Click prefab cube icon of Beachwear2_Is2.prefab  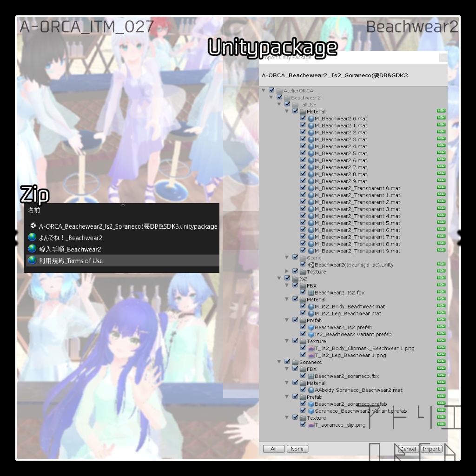(x=311, y=328)
